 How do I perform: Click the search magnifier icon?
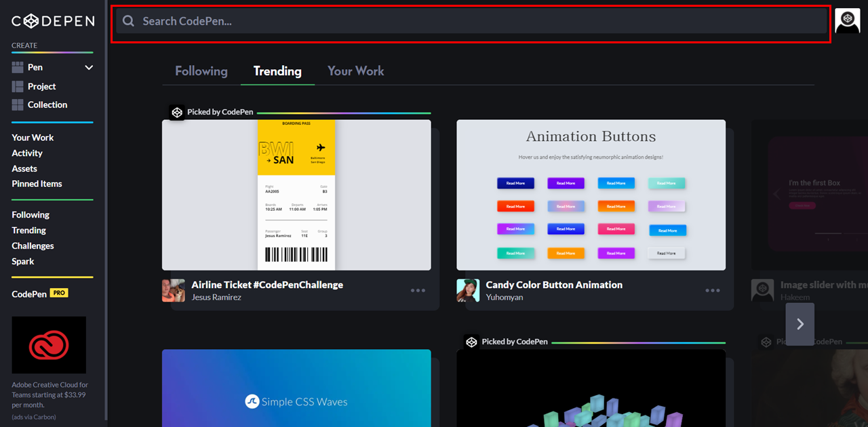tap(128, 21)
